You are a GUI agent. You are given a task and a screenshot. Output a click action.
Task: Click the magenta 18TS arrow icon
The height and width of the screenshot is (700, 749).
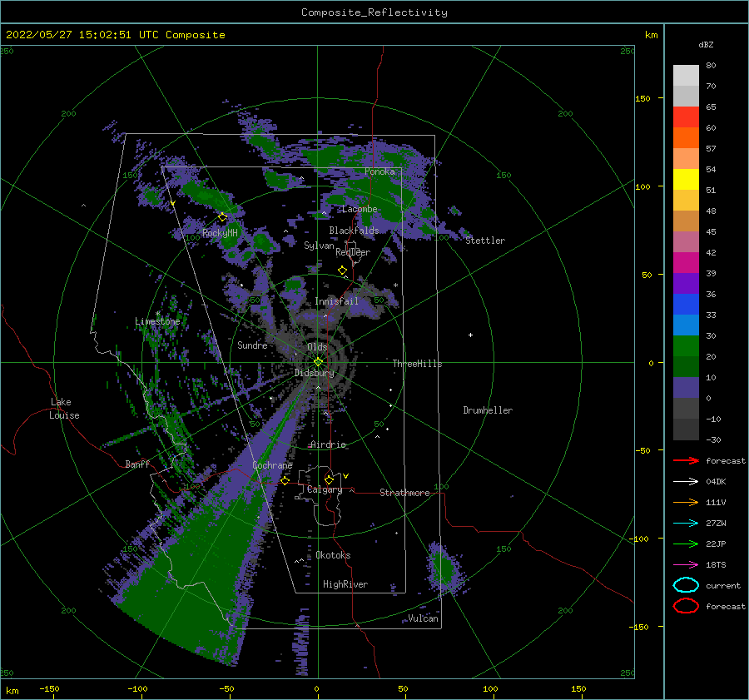point(686,564)
